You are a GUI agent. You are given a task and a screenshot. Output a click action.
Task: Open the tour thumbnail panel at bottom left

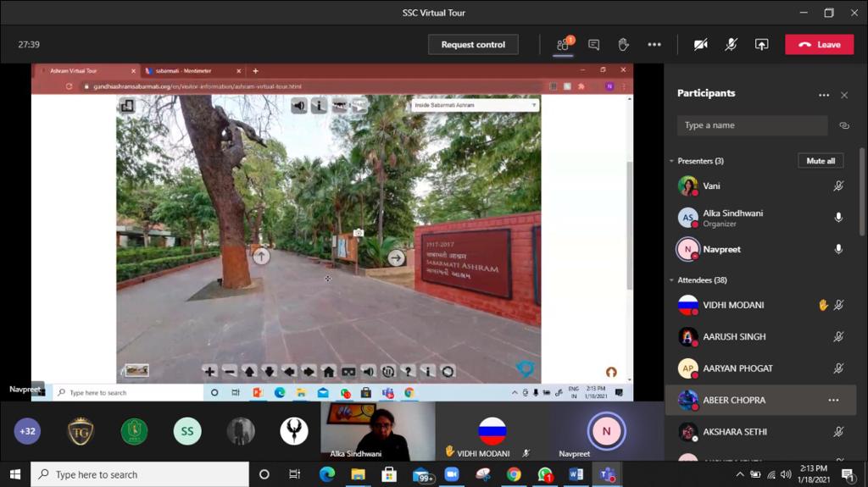pyautogui.click(x=136, y=370)
